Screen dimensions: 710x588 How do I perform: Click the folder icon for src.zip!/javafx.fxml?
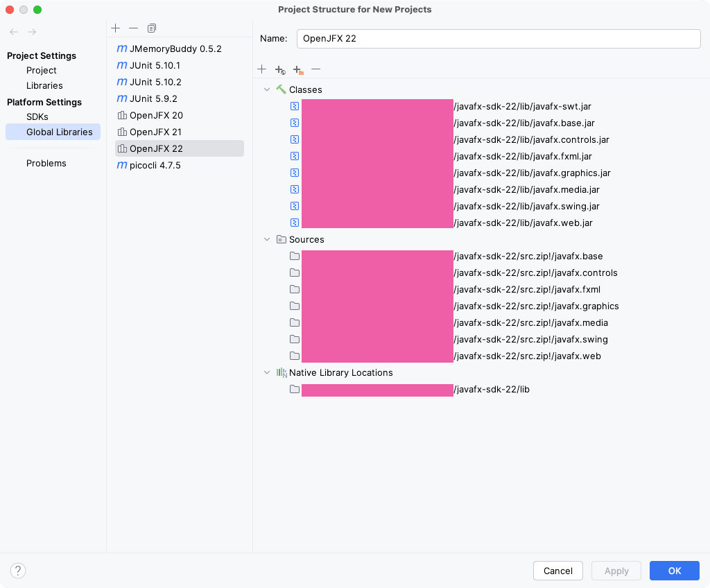click(295, 289)
